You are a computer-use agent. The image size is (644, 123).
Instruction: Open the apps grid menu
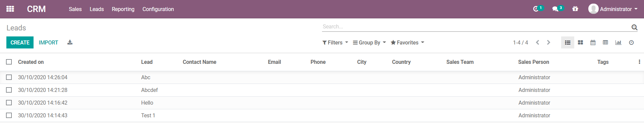(x=10, y=9)
